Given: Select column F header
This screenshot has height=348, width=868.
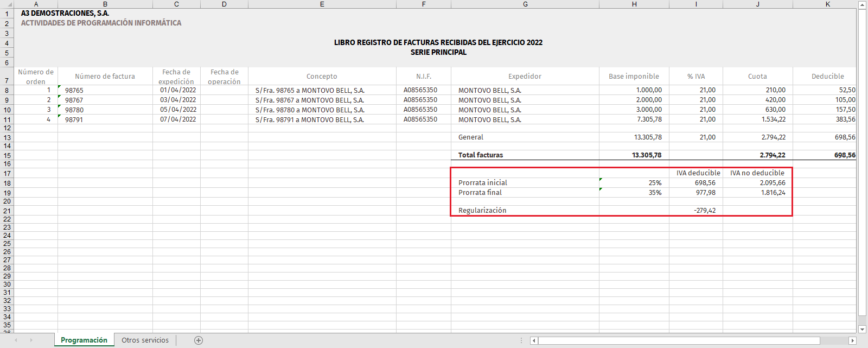Looking at the screenshot, I should [424, 4].
